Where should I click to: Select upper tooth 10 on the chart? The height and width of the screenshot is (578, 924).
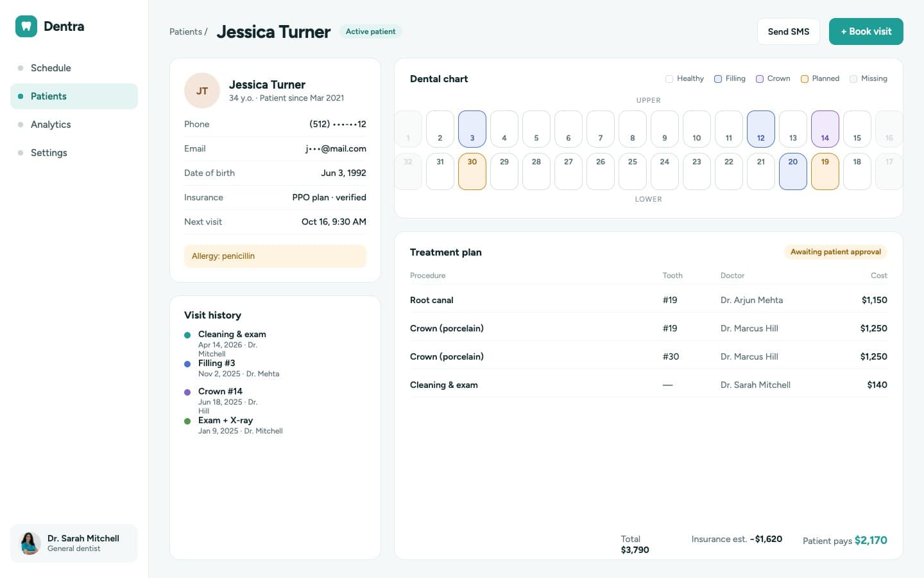pos(697,129)
